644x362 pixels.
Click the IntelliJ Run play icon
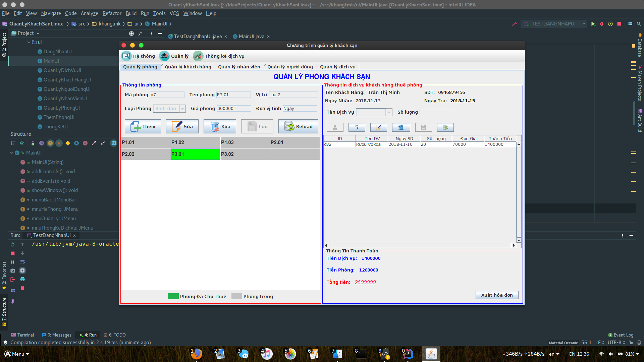point(593,24)
